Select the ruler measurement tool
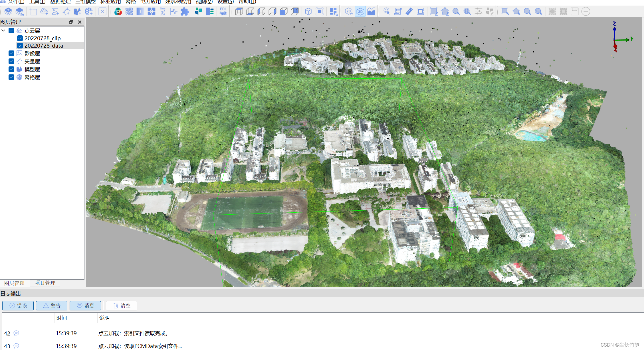 pyautogui.click(x=409, y=12)
